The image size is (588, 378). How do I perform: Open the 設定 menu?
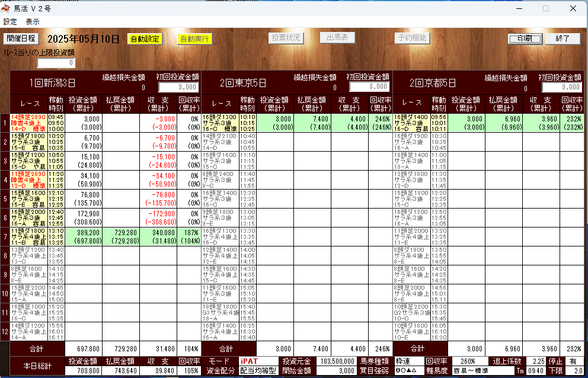(10, 22)
